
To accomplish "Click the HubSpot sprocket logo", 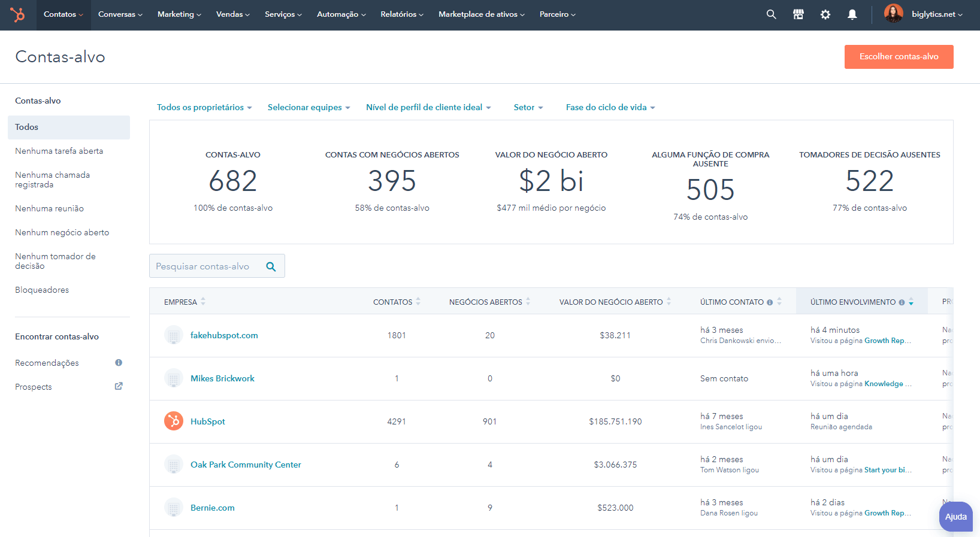I will (17, 14).
